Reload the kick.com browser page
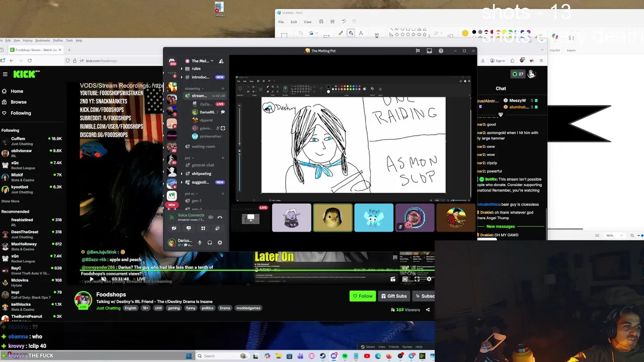The image size is (644, 362). tap(30, 61)
